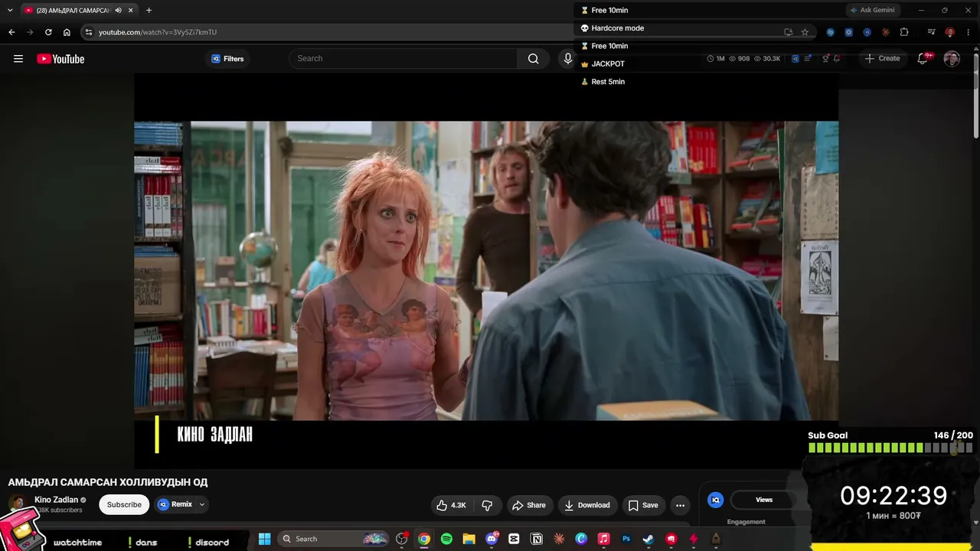
Task: Go to YouTube home via logo
Action: (x=60, y=59)
